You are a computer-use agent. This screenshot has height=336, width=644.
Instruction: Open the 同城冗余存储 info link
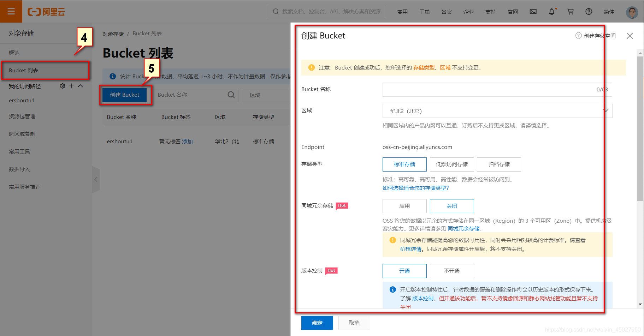[463, 229]
